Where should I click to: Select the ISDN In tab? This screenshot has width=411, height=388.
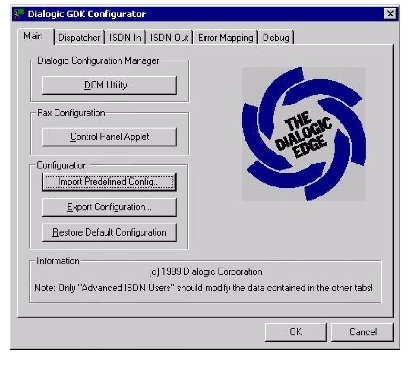125,38
